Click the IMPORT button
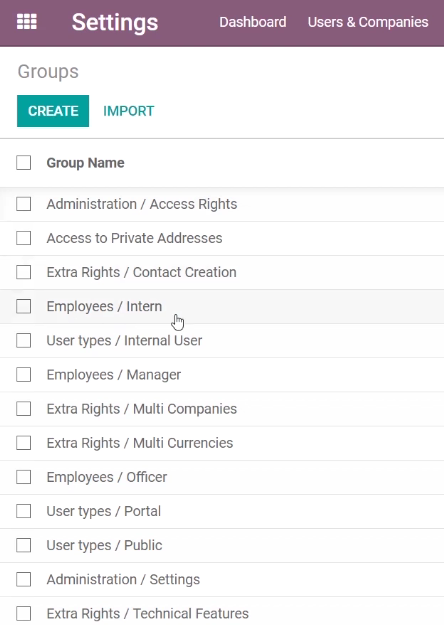The height and width of the screenshot is (625, 444). click(129, 111)
